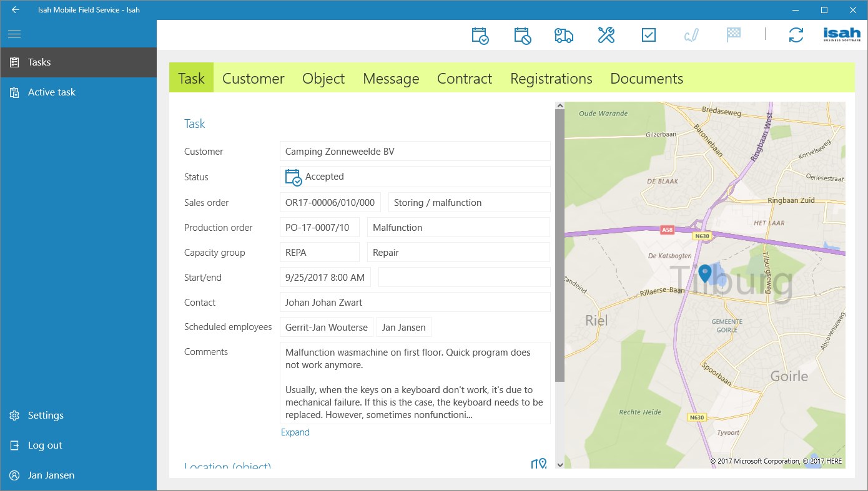Click the calendar accept status icon
Viewport: 868px width, 491px height.
tap(480, 34)
